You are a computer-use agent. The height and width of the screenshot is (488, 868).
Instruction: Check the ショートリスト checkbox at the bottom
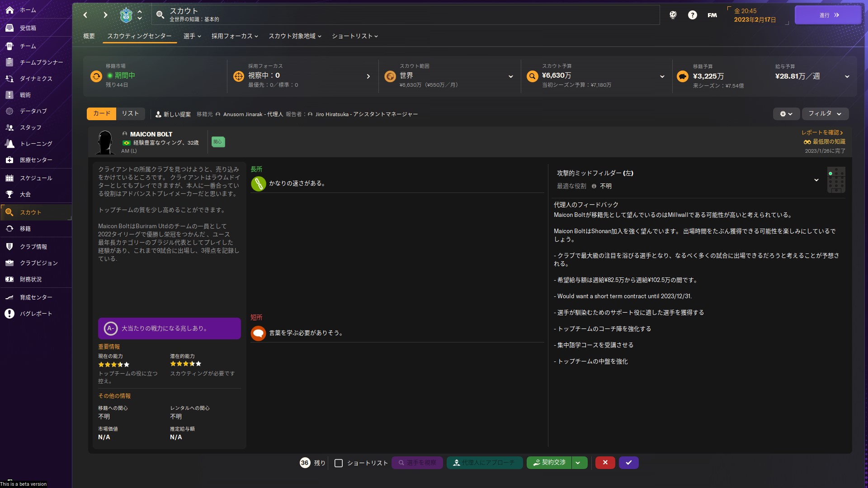(x=338, y=463)
